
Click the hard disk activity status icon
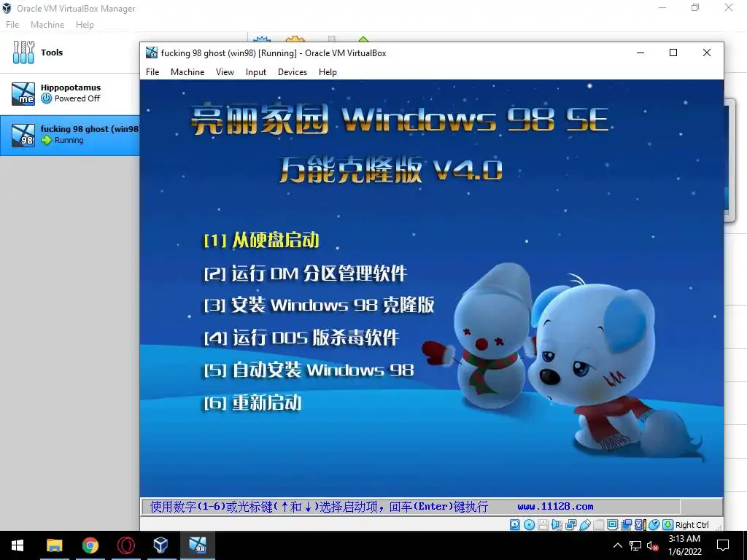514,525
